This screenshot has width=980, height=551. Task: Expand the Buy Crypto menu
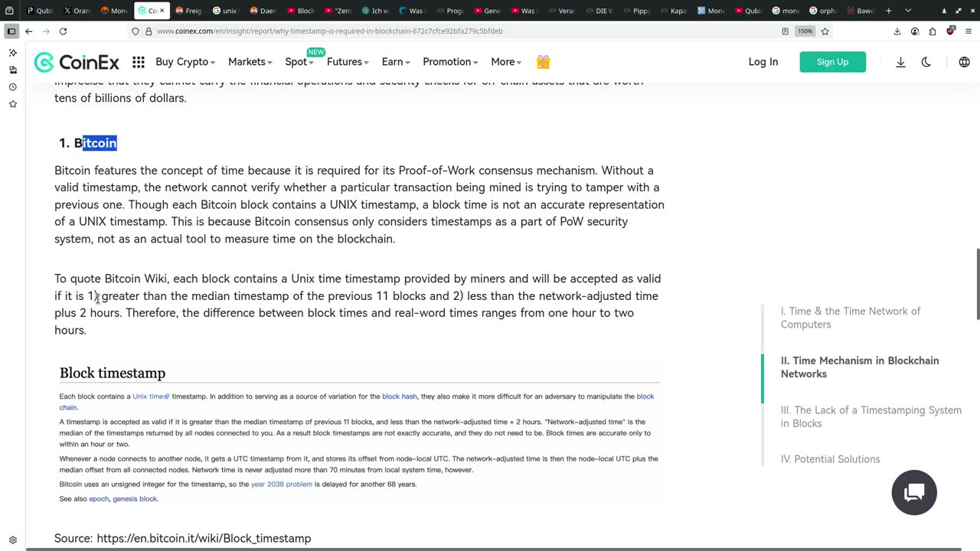coord(185,62)
